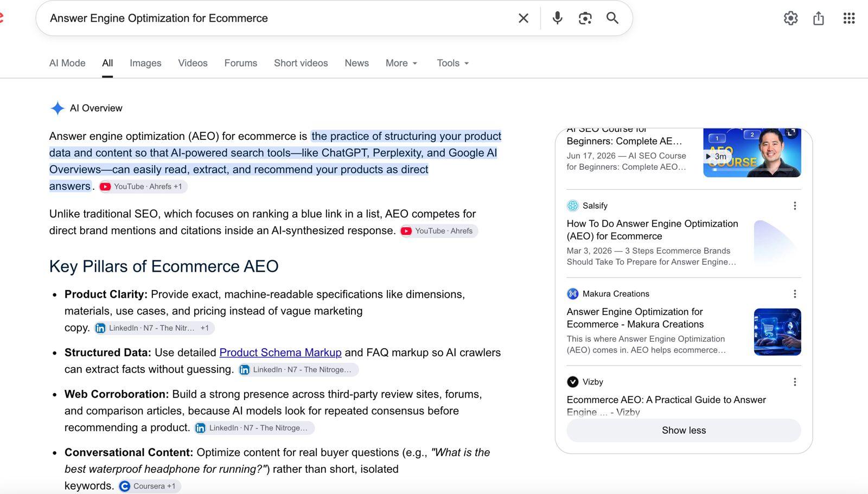Click the Makura Creations site favicon

tap(573, 294)
